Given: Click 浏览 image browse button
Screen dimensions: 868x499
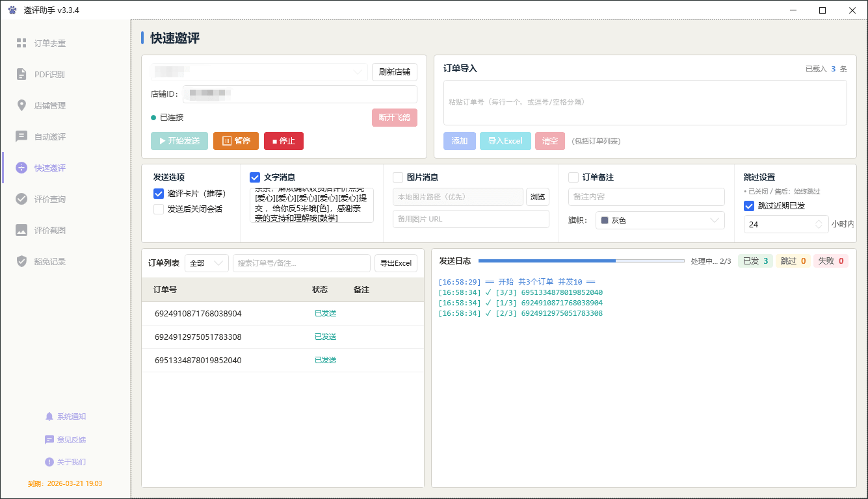Looking at the screenshot, I should [538, 197].
